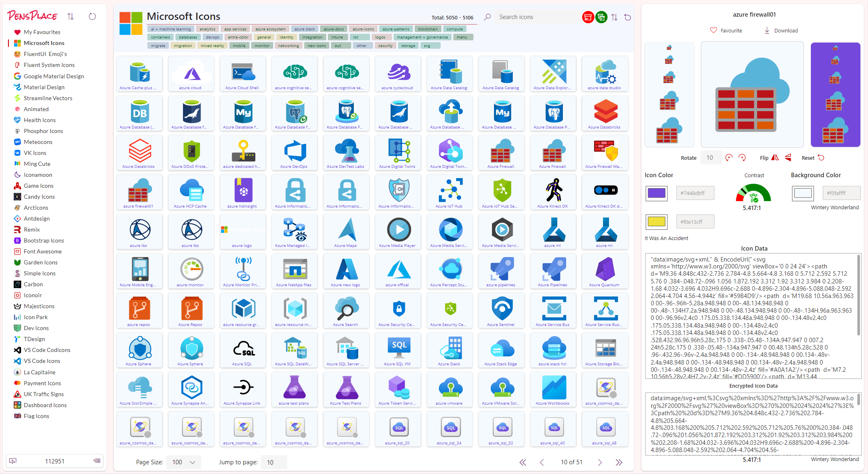868x474 pixels.
Task: Jump to the last page of icons
Action: pyautogui.click(x=619, y=462)
